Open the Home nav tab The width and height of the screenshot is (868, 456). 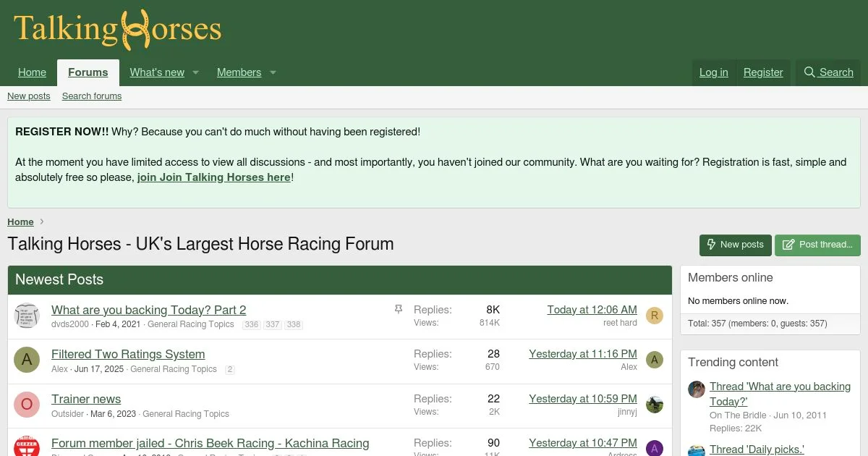32,72
